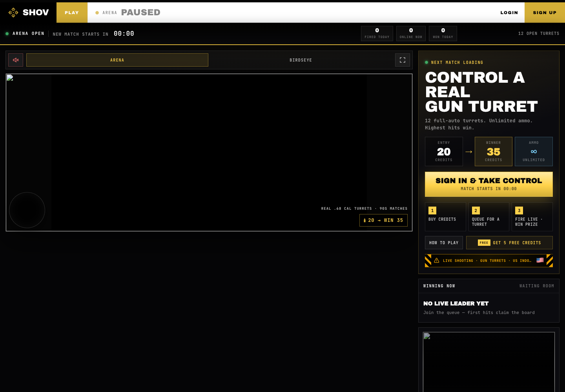Click the WON TODAY counter

click(443, 33)
